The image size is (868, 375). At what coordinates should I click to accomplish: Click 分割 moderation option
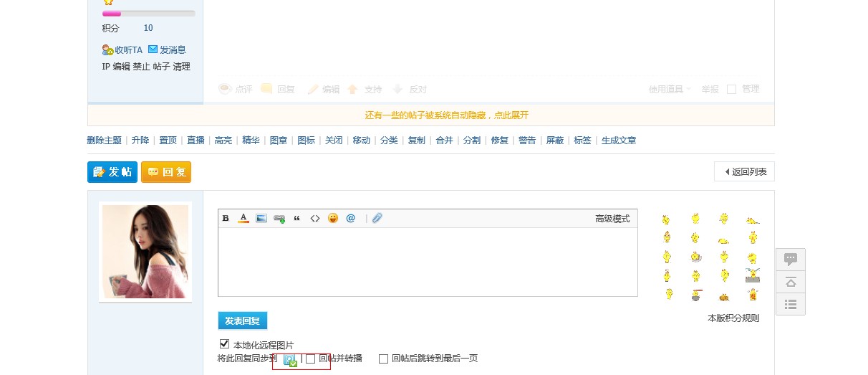[x=472, y=141]
